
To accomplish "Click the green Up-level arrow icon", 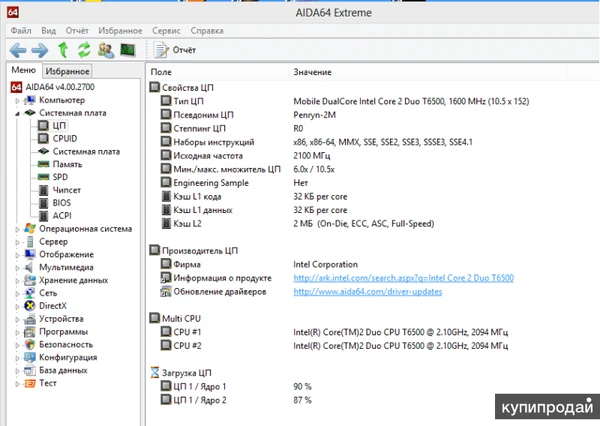I will (x=63, y=50).
